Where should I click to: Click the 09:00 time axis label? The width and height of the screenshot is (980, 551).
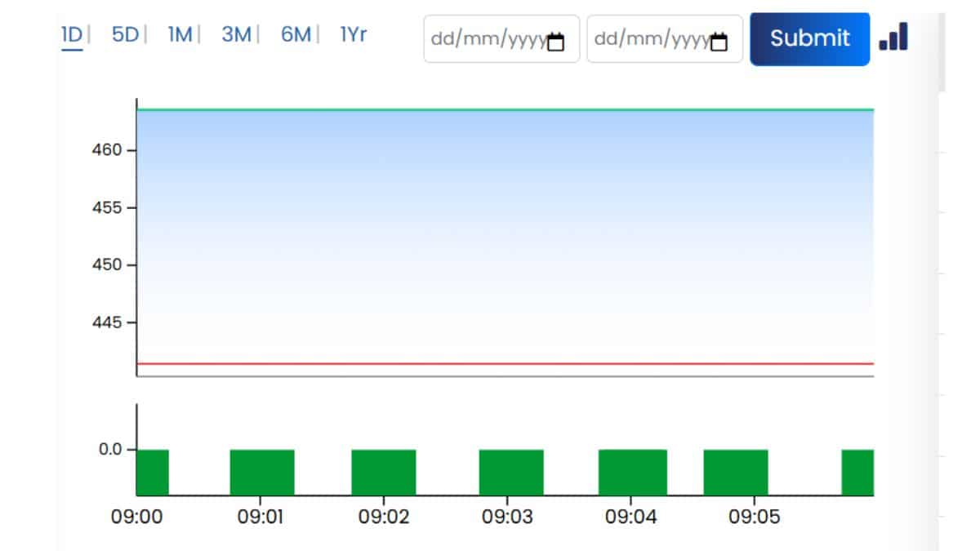136,517
